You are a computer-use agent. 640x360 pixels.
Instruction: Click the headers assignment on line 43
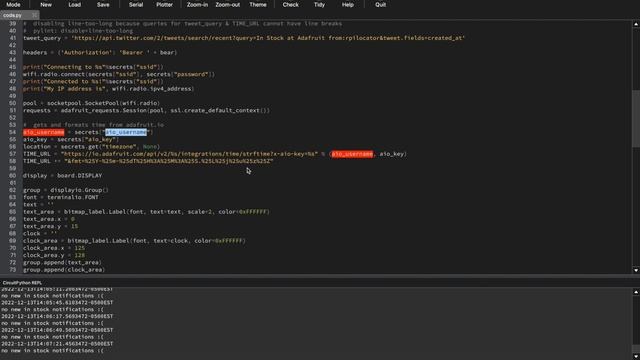click(100, 53)
